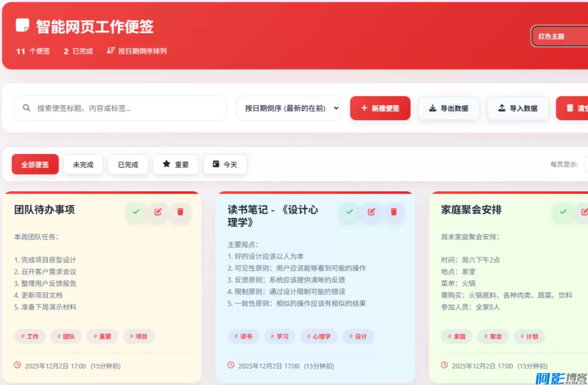Image resolution: width=588 pixels, height=385 pixels.
Task: Toggle the #家庭 tag filter
Action: coord(457,336)
